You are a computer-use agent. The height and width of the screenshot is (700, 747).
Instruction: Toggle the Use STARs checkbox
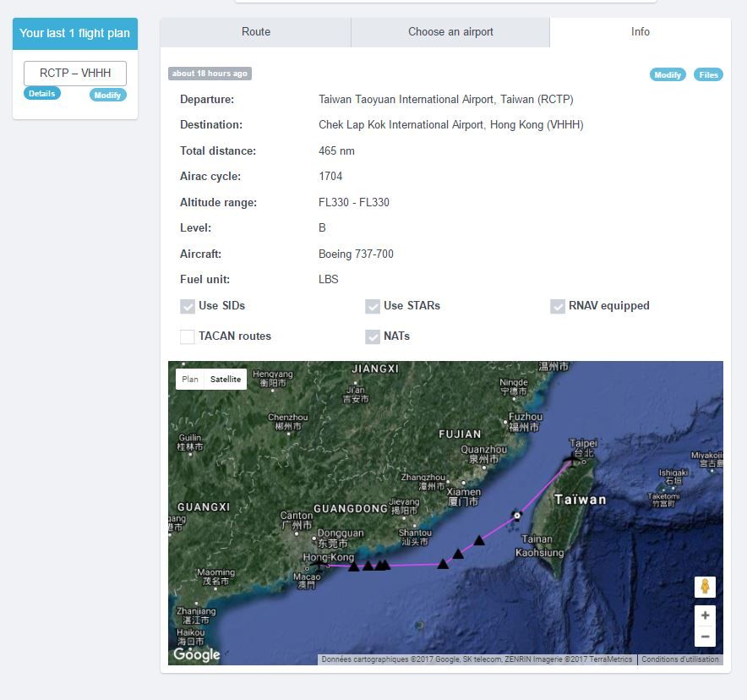tap(373, 306)
